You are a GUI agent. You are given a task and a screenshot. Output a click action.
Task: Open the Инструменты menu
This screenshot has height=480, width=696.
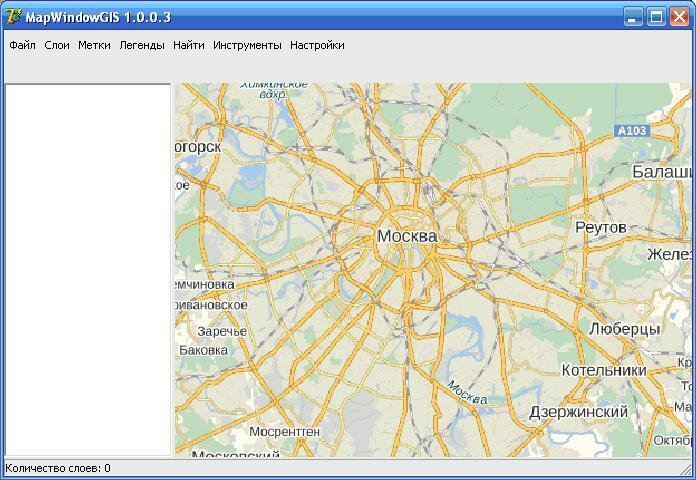(247, 45)
